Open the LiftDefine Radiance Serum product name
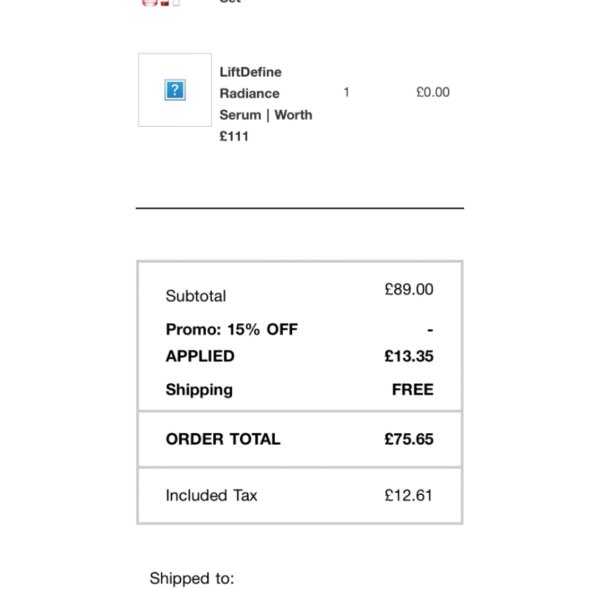 (265, 104)
